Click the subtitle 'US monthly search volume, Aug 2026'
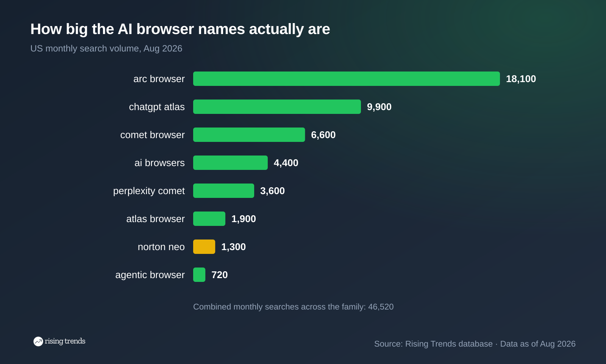The width and height of the screenshot is (606, 364). point(106,48)
